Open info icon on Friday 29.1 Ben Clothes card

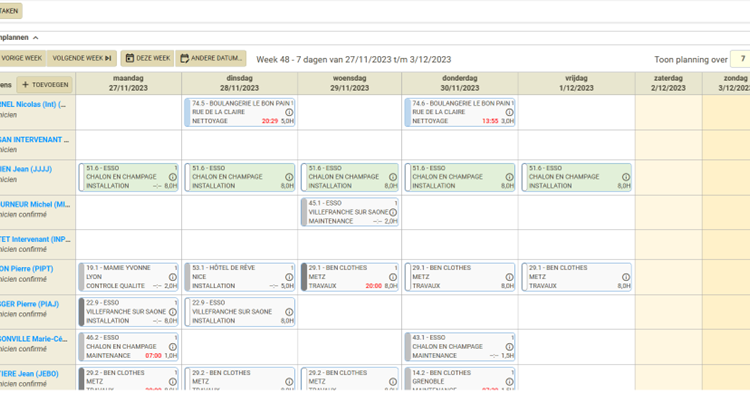[626, 277]
